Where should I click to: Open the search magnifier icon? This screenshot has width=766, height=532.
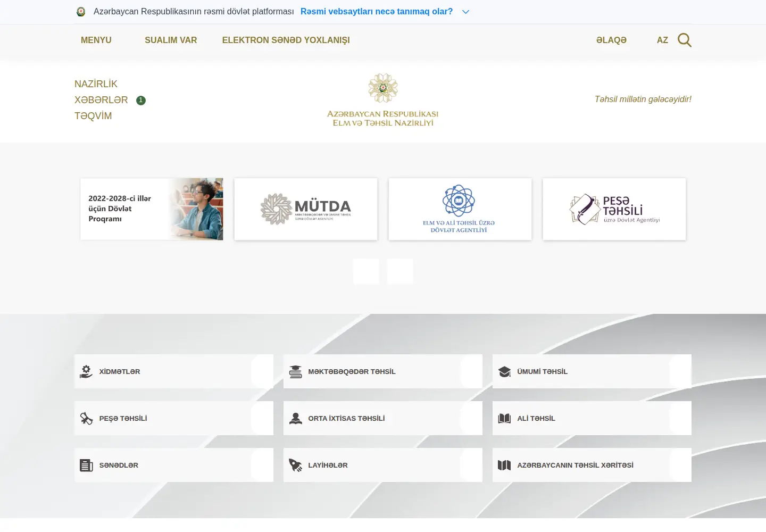(685, 40)
